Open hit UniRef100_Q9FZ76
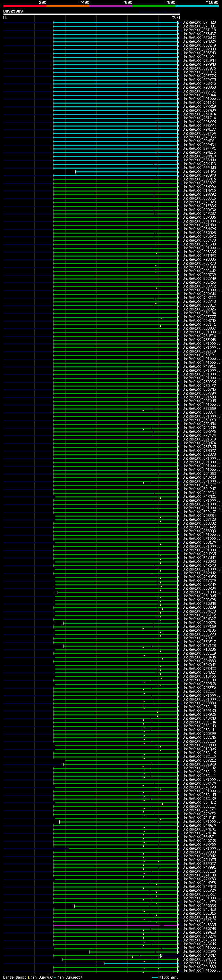Screen dimensions: 222x980 pyautogui.click(x=199, y=76)
